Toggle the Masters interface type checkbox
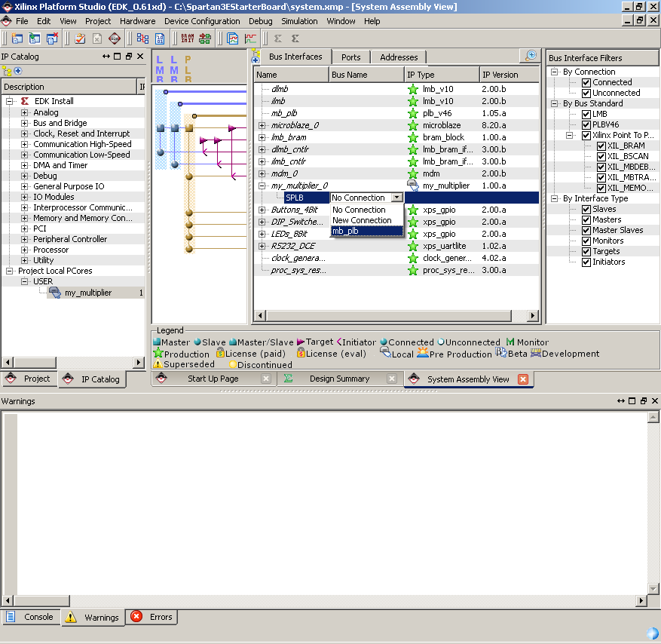Image resolution: width=661 pixels, height=644 pixels. click(586, 219)
